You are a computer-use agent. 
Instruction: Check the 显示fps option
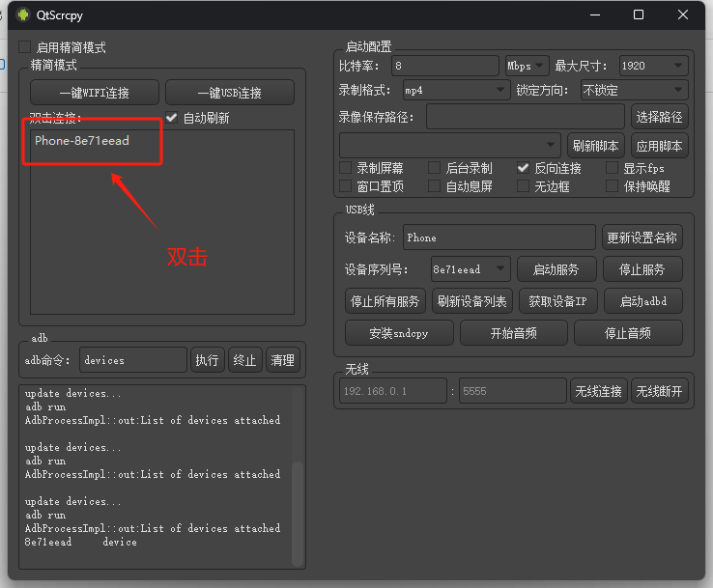pos(613,168)
